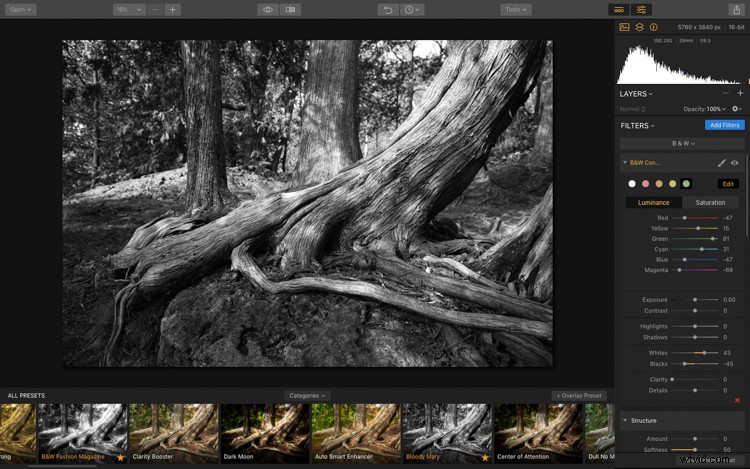Select the yellow color filter swatch
This screenshot has width=750, height=469.
[x=673, y=184]
